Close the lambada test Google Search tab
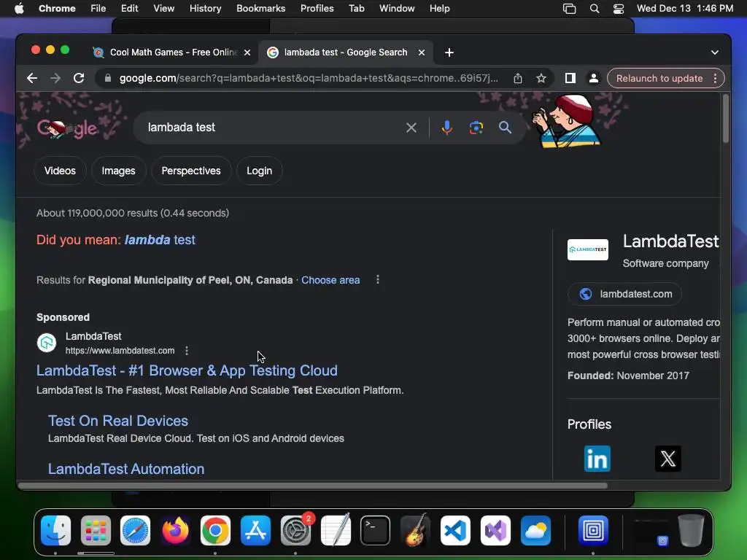The image size is (747, 560). 422,52
